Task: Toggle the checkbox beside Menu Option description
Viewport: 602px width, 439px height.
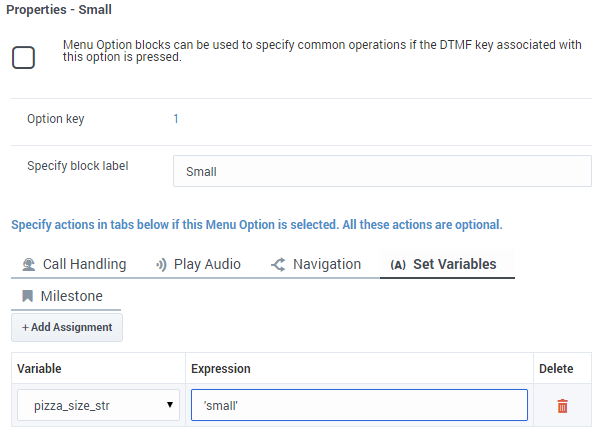Action: pos(23,58)
